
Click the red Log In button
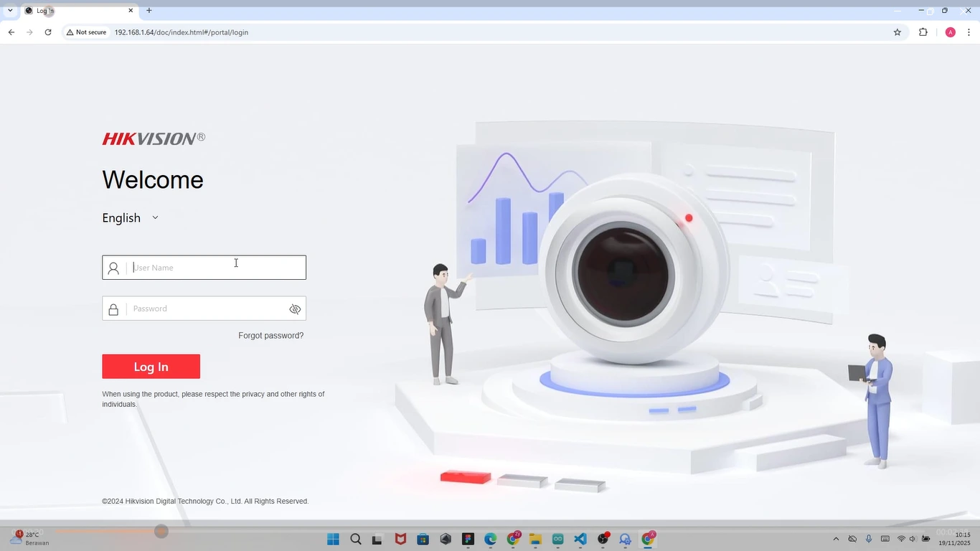pyautogui.click(x=151, y=367)
